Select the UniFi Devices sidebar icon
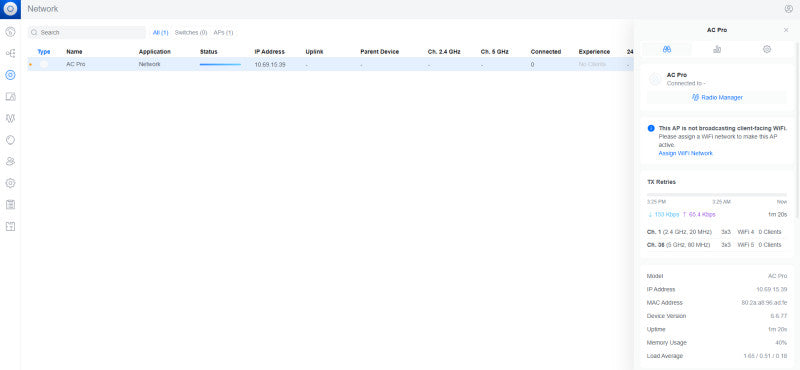The height and width of the screenshot is (370, 800). (10, 75)
